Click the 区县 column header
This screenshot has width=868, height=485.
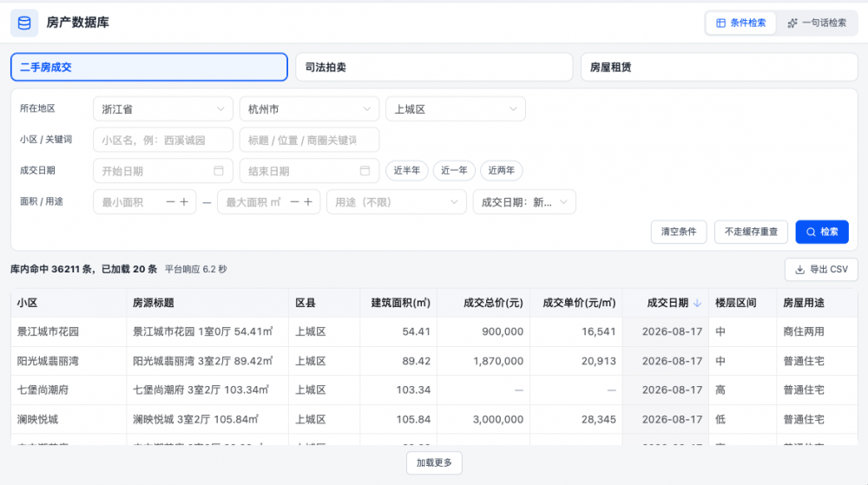[325, 303]
